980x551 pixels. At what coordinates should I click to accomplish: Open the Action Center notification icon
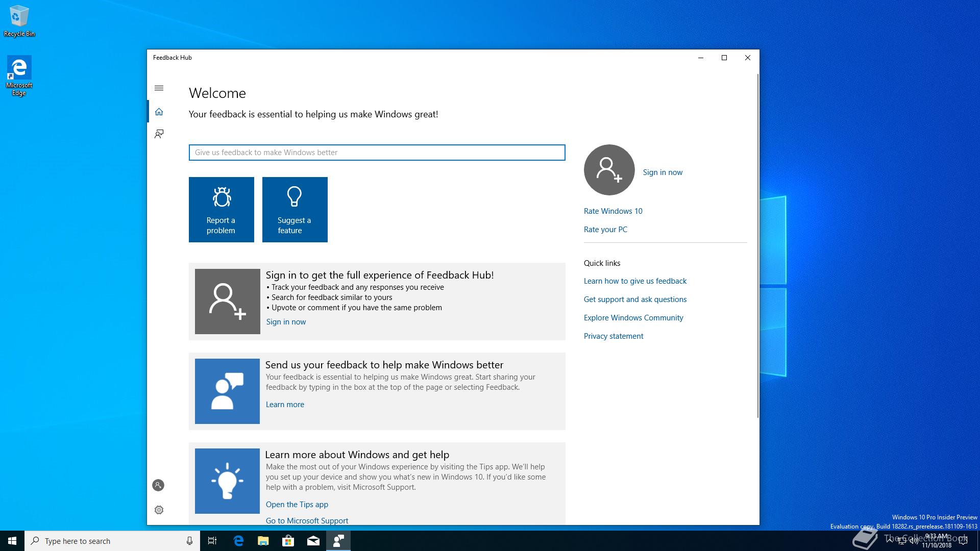pos(963,541)
